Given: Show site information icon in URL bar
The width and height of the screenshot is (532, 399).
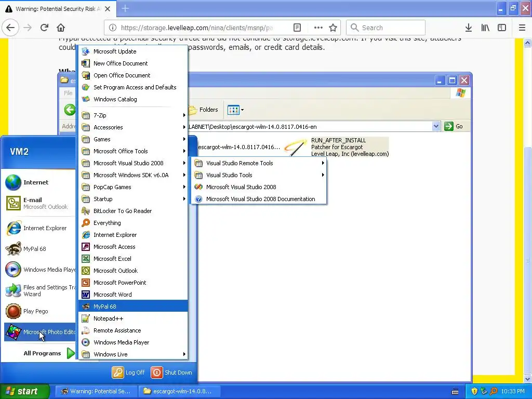Looking at the screenshot, I should (113, 28).
